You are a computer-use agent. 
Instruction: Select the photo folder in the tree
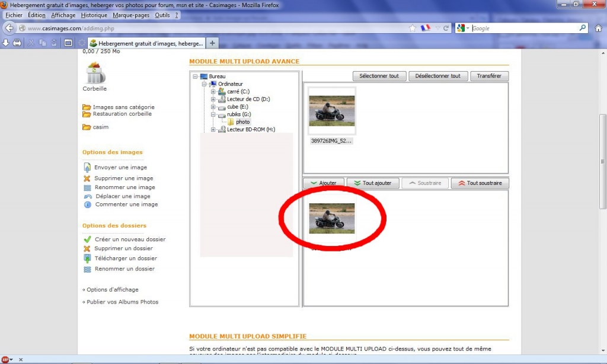tap(242, 122)
